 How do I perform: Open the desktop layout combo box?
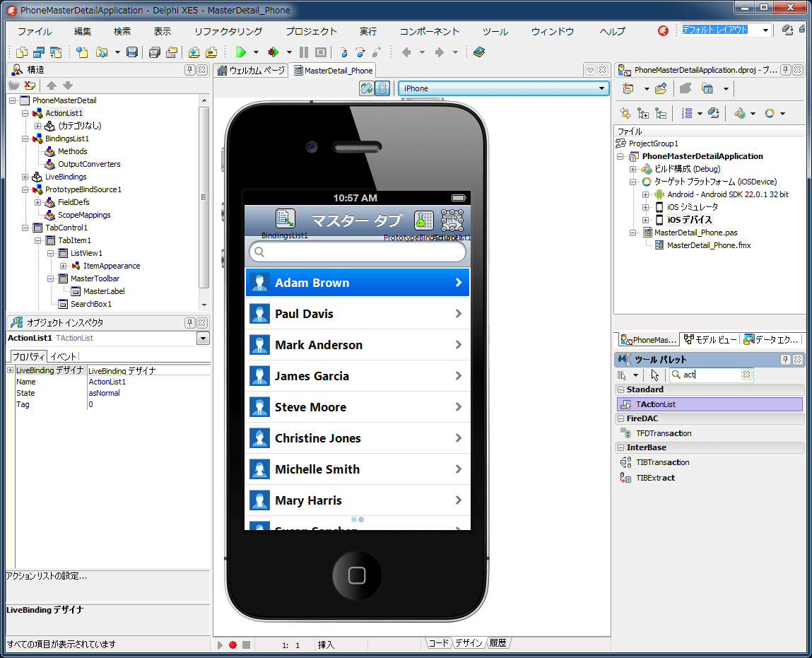[x=726, y=30]
